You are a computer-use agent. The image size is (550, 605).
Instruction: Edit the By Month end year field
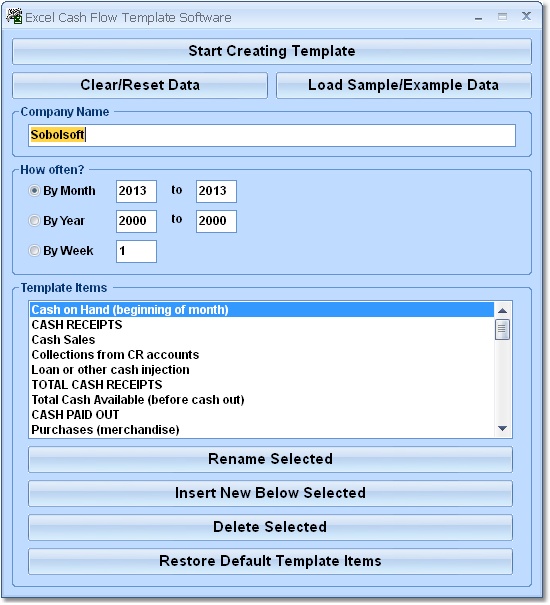click(216, 191)
